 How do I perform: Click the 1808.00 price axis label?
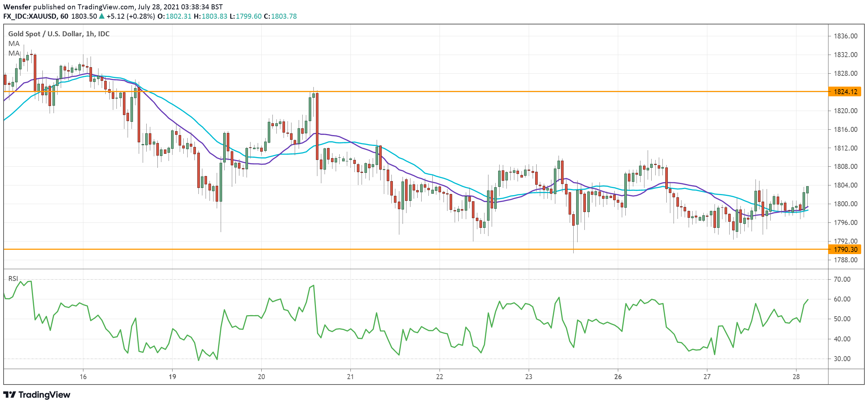tap(845, 166)
